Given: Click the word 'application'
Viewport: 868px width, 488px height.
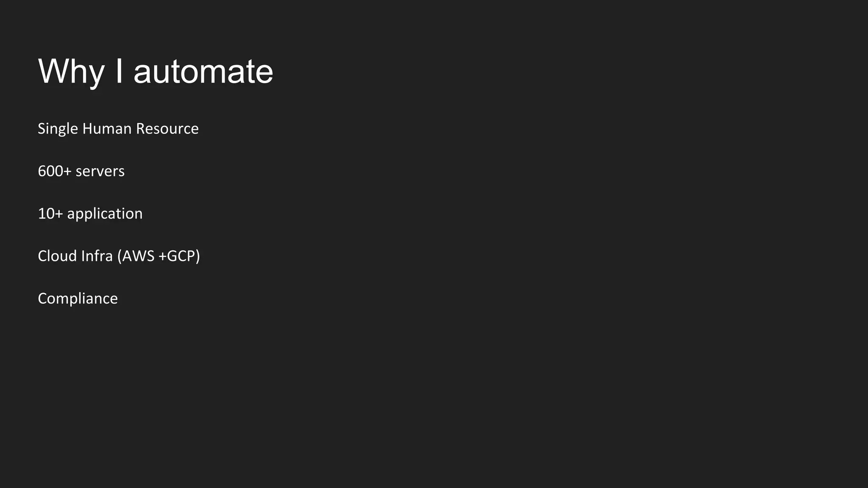Looking at the screenshot, I should (x=105, y=213).
